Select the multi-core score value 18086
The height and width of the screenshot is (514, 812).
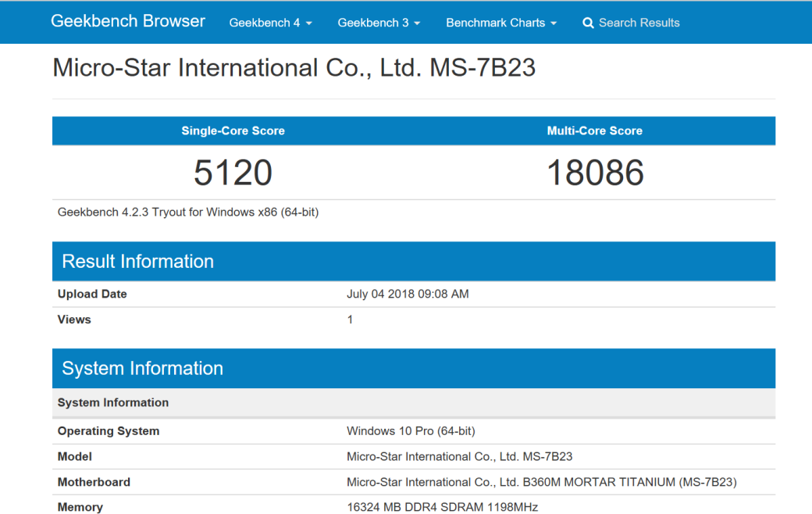click(x=595, y=173)
